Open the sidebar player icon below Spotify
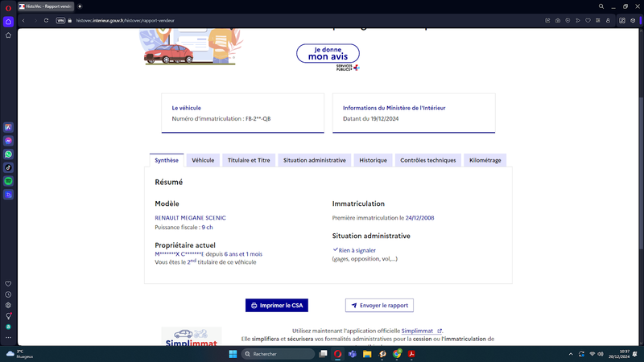Viewport: 644px width, 362px height. point(8,195)
